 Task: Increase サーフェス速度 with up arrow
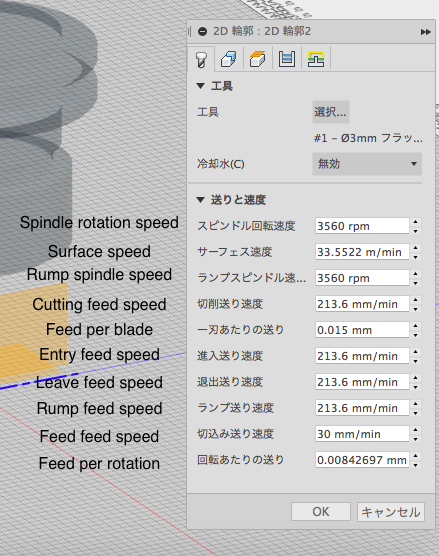415,248
